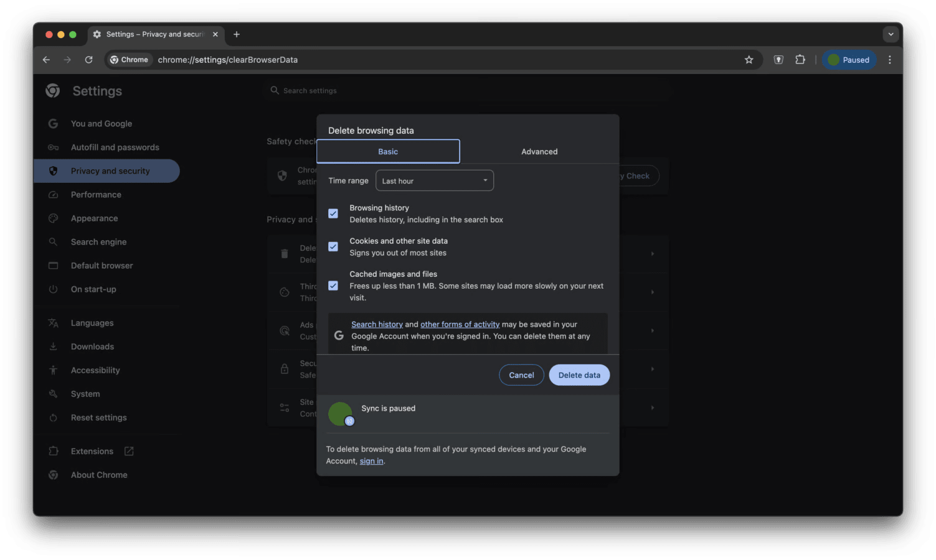This screenshot has width=936, height=560.
Task: Open the other forms of activity link
Action: tap(460, 324)
